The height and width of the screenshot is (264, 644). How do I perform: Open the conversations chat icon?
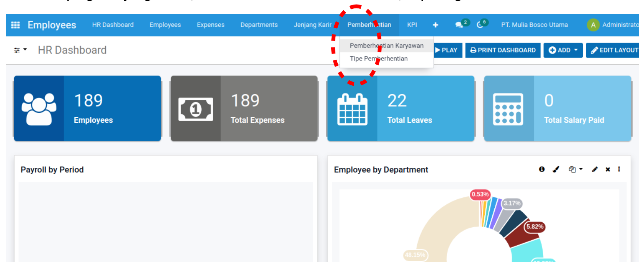(x=459, y=25)
